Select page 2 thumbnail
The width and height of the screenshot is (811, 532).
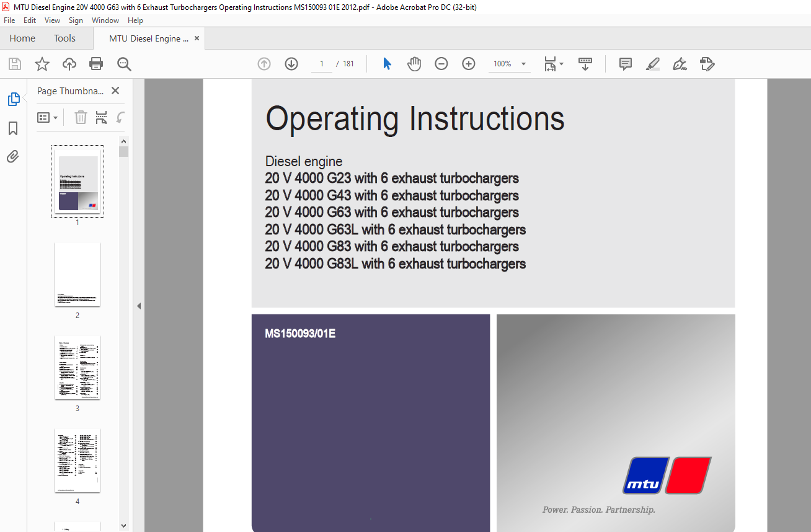(x=78, y=274)
